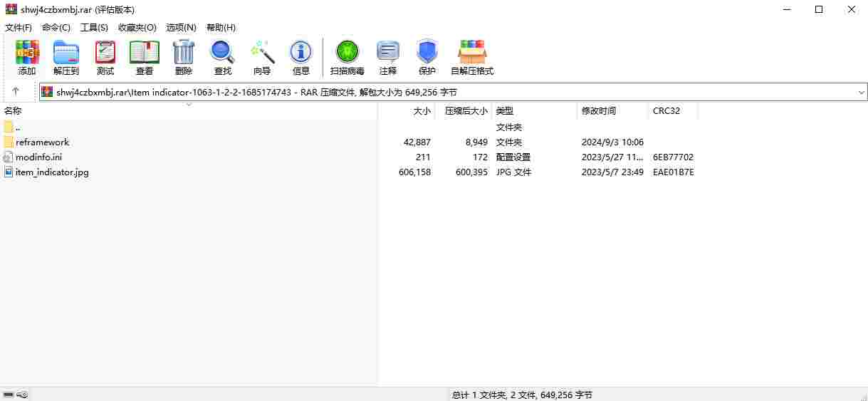Go up one folder level arrow
The width and height of the screenshot is (868, 401).
(x=16, y=92)
